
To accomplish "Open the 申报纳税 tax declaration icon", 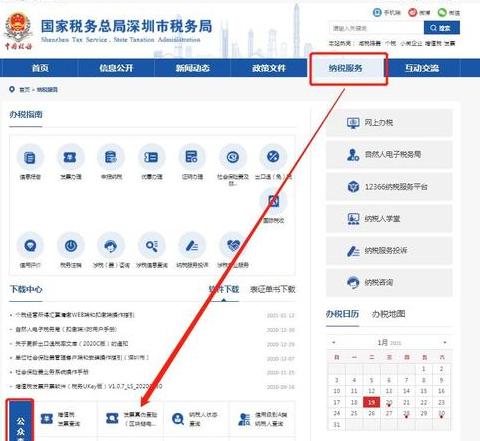I will point(111,157).
